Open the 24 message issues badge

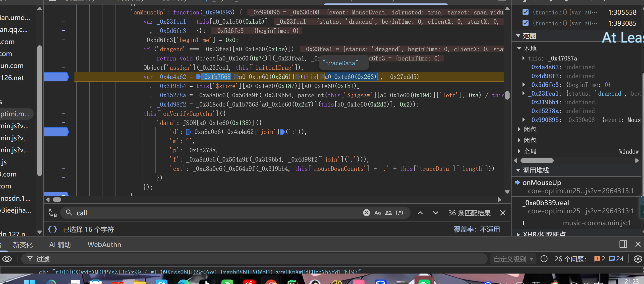616,259
